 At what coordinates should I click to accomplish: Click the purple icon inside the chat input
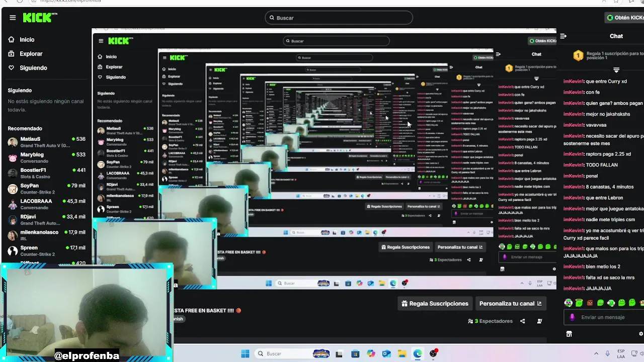[572, 317]
